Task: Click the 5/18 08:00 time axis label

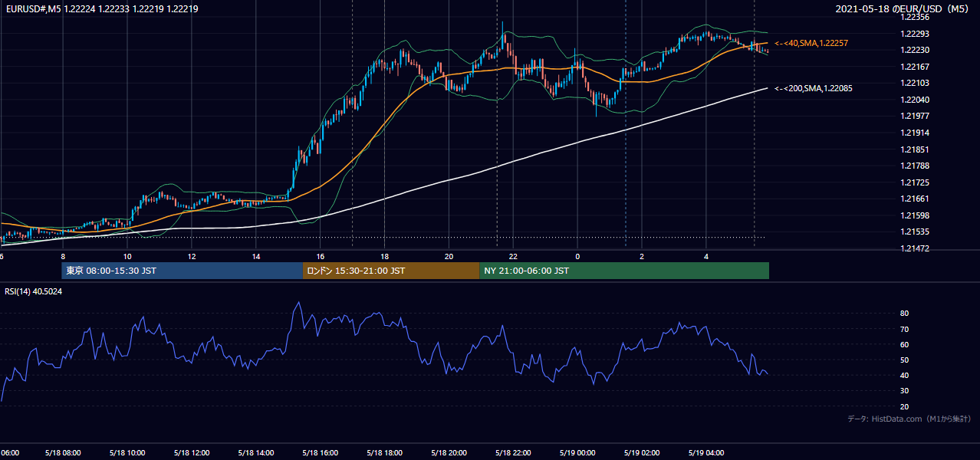Action: coord(63,452)
